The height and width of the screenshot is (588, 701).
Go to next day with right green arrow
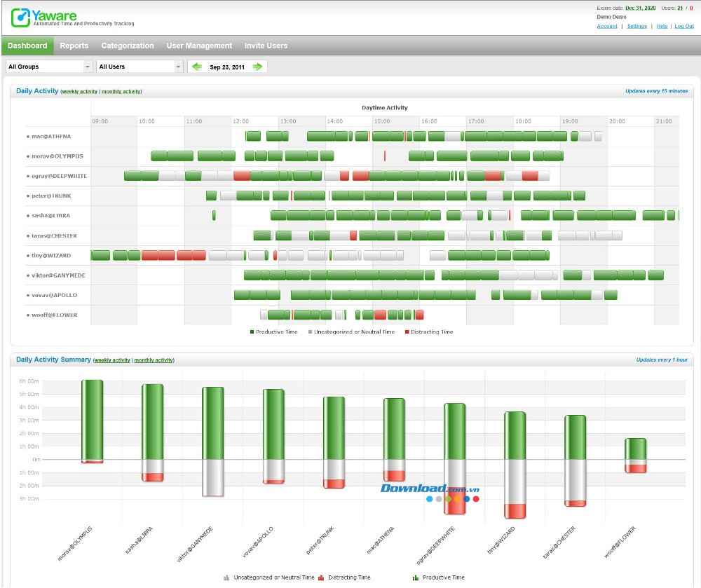tap(258, 67)
